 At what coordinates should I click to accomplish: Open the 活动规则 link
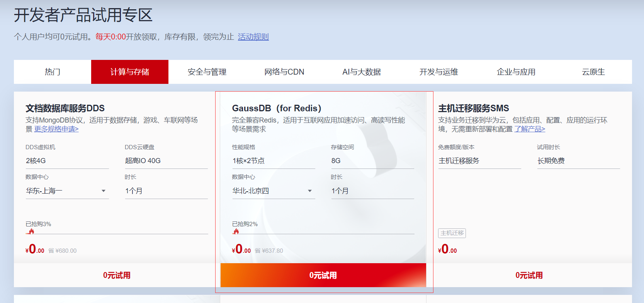click(253, 37)
